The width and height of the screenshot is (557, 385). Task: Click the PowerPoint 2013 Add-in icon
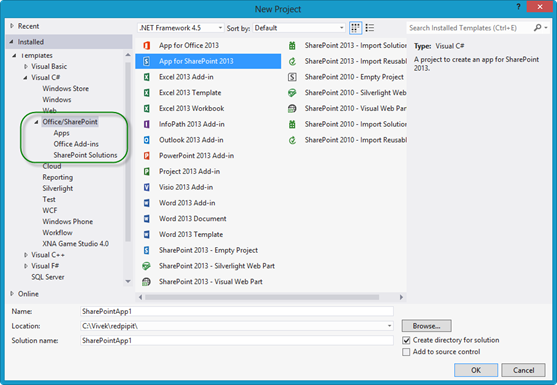[146, 156]
